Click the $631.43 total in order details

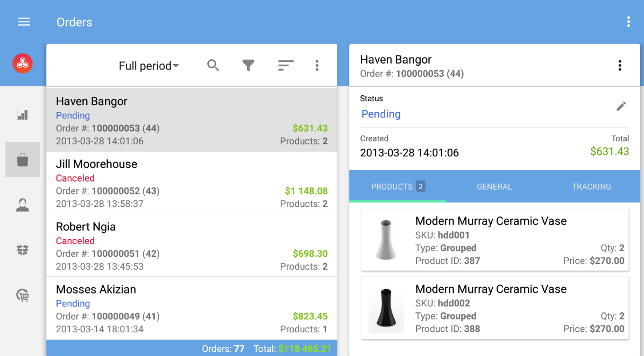tap(610, 151)
